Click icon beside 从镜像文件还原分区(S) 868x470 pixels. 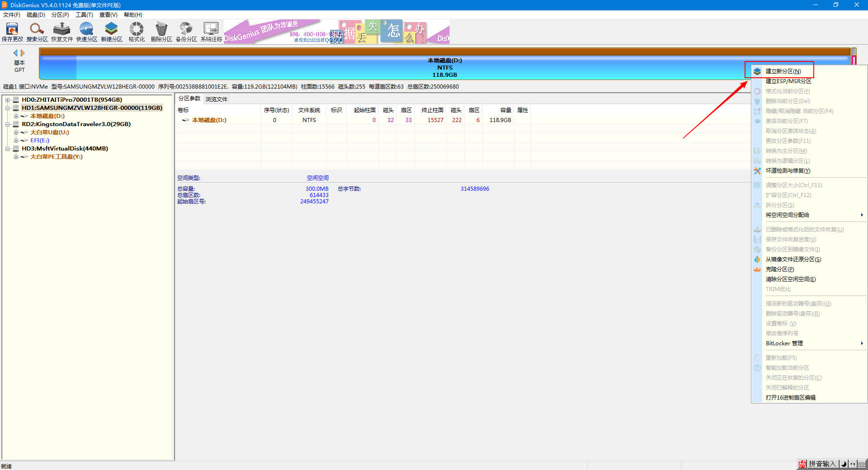point(757,259)
